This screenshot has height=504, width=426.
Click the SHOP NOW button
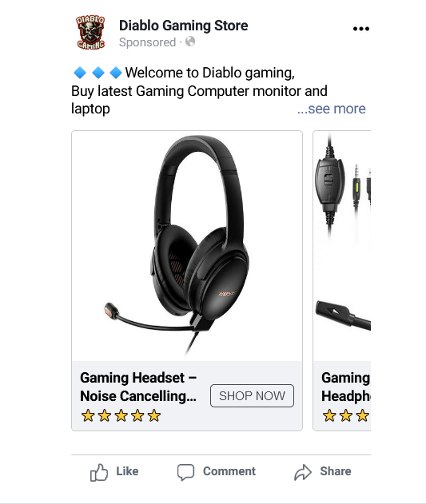click(x=252, y=395)
